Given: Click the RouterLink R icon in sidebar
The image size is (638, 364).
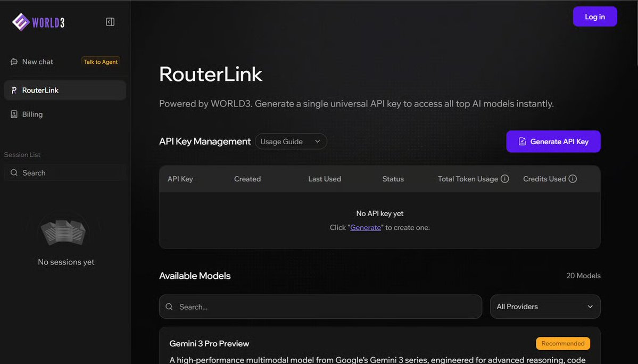Looking at the screenshot, I should point(14,90).
